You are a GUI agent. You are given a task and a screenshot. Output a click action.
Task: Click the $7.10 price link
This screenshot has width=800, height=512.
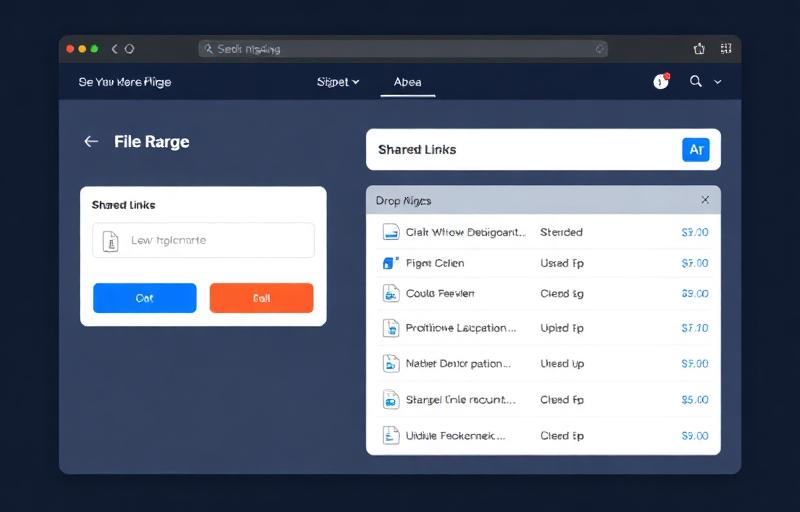pos(695,328)
